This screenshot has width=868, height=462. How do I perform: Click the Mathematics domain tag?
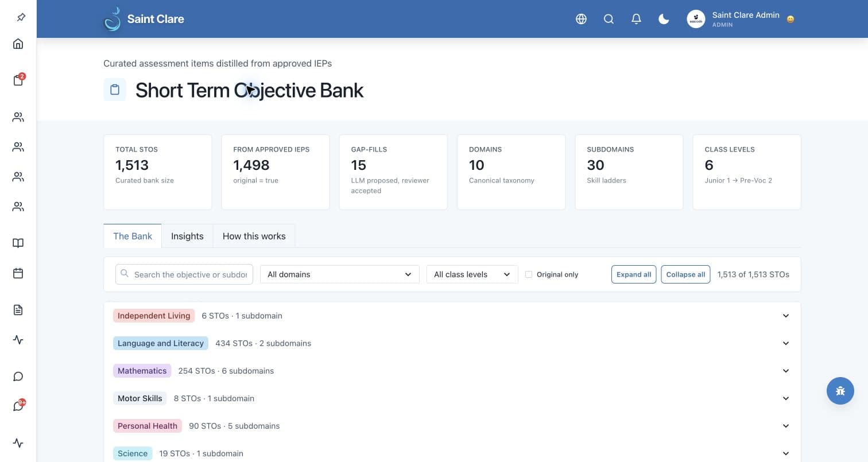pos(142,371)
